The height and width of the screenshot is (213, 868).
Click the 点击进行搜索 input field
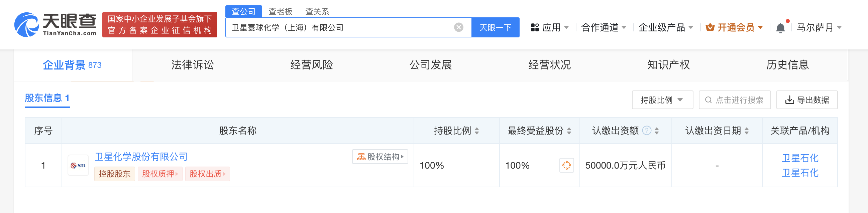point(735,100)
